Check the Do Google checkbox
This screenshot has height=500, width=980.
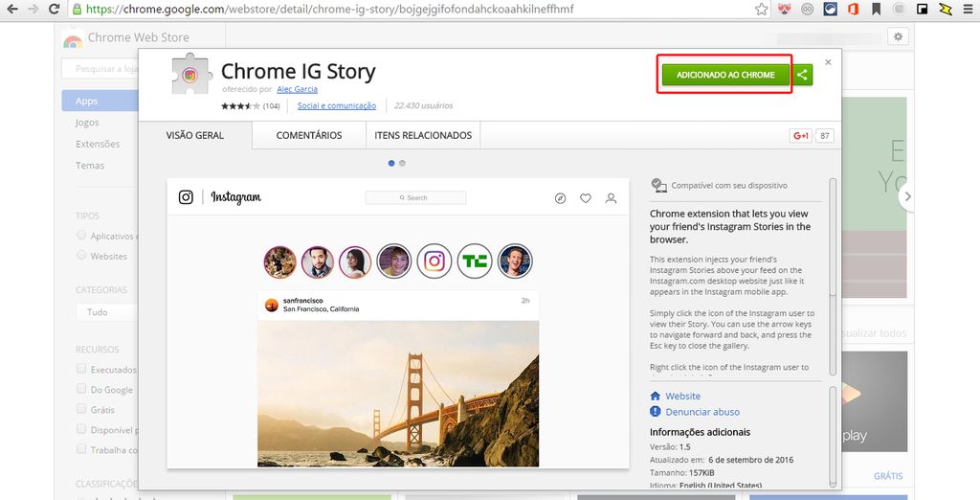pyautogui.click(x=81, y=389)
